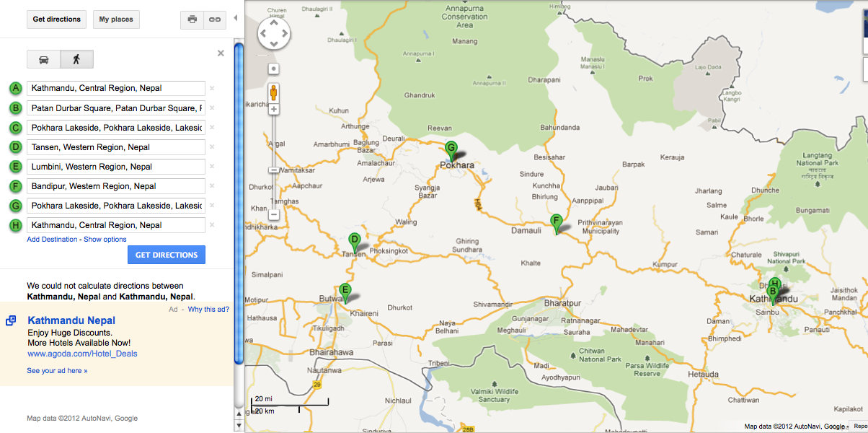Select walking directions mode

tap(76, 59)
